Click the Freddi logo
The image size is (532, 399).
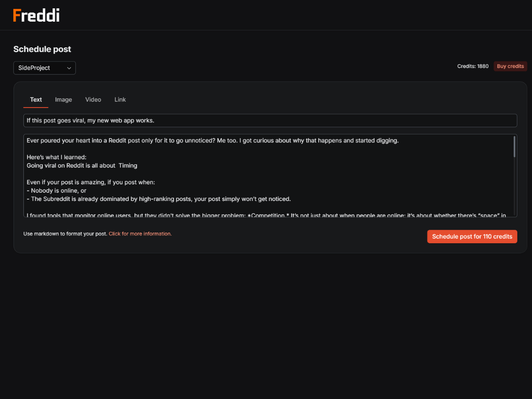pos(36,16)
